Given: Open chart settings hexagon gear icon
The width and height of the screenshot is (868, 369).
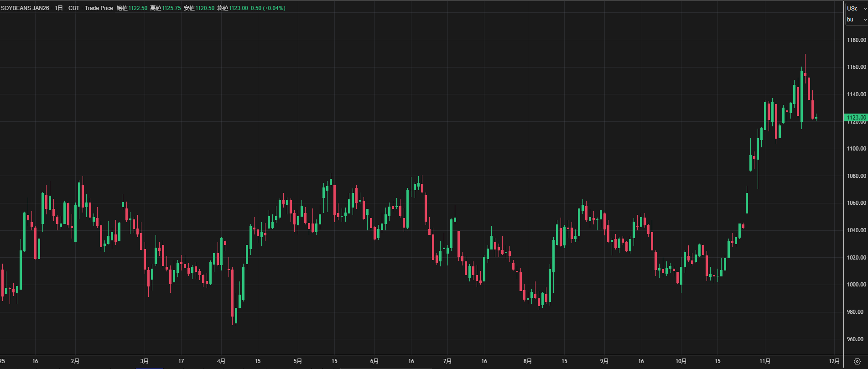Looking at the screenshot, I should [857, 361].
